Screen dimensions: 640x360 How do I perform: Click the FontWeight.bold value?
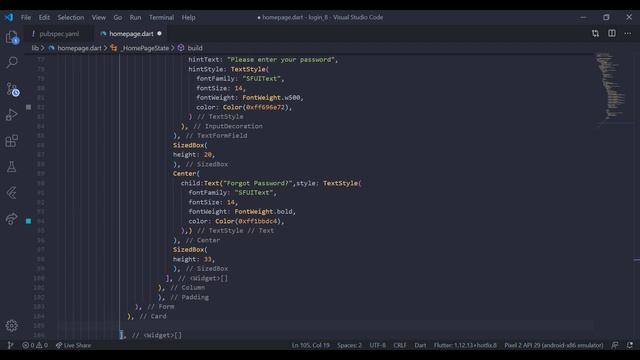tap(264, 211)
